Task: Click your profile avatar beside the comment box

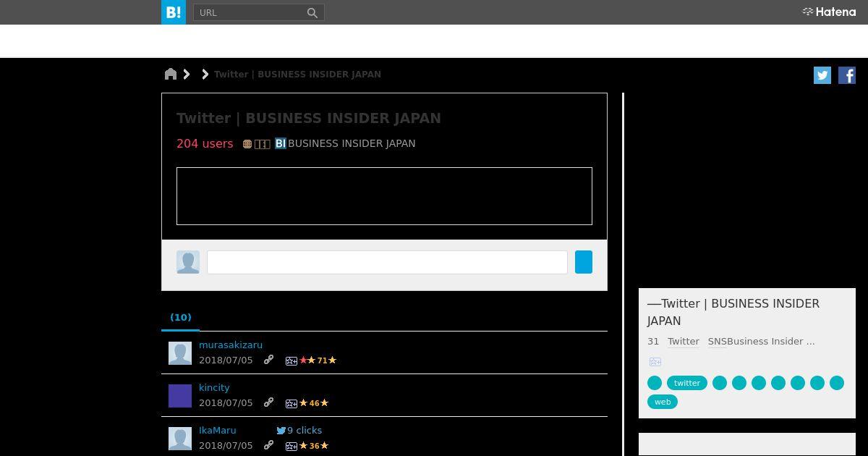Action: click(188, 262)
